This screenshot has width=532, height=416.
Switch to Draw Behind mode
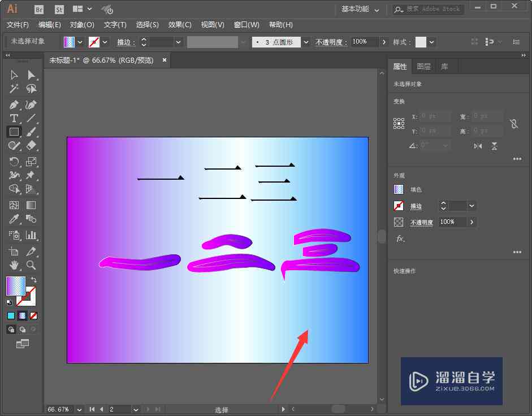[23, 329]
